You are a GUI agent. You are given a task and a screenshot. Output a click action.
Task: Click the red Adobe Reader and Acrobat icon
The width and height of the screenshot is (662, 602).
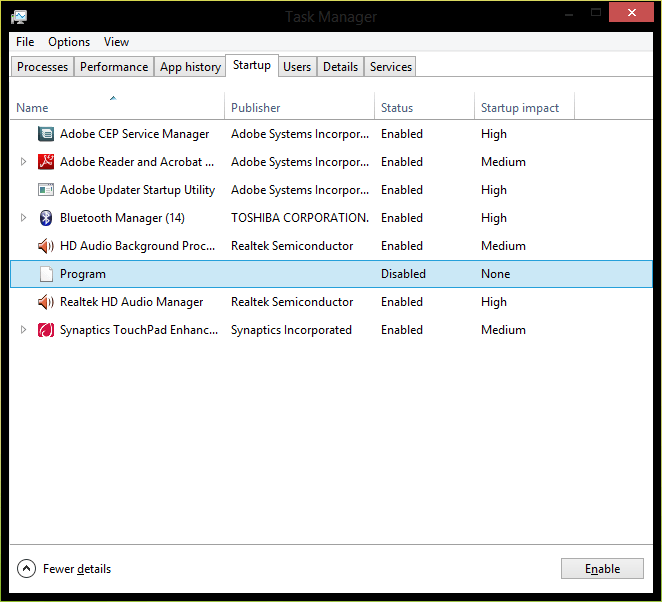(x=46, y=162)
